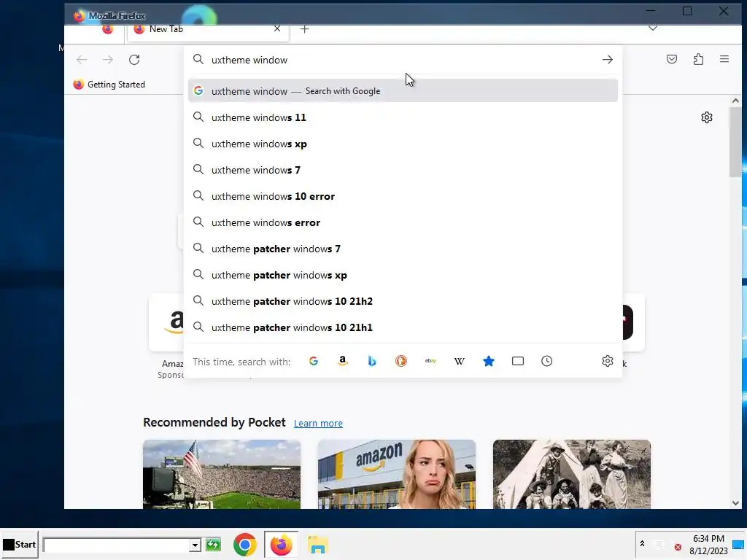Select the pinned Firefox tab

coord(108,29)
